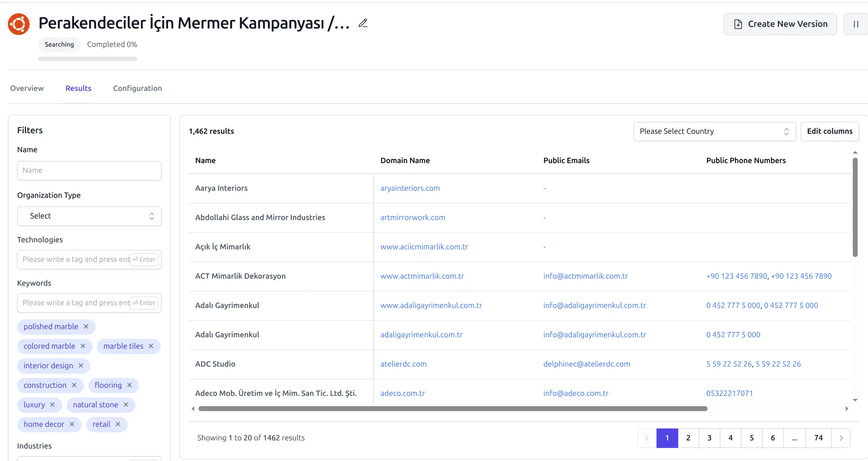Click the pause icon button at top right
The width and height of the screenshot is (868, 461).
(856, 24)
